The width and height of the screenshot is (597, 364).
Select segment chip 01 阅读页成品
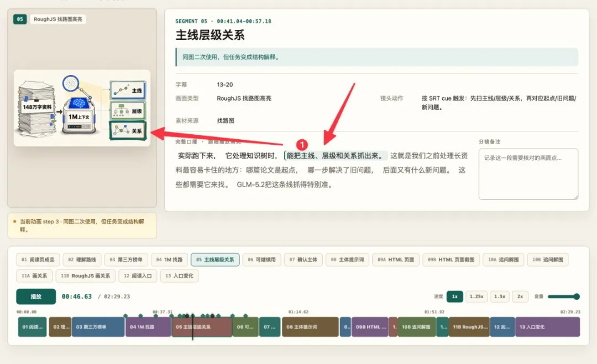(38, 260)
